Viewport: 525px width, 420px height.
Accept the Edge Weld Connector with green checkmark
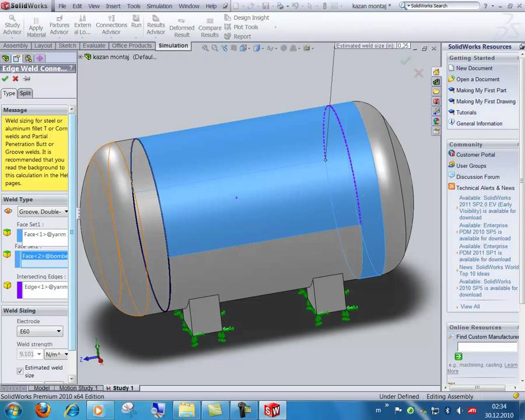[5, 79]
